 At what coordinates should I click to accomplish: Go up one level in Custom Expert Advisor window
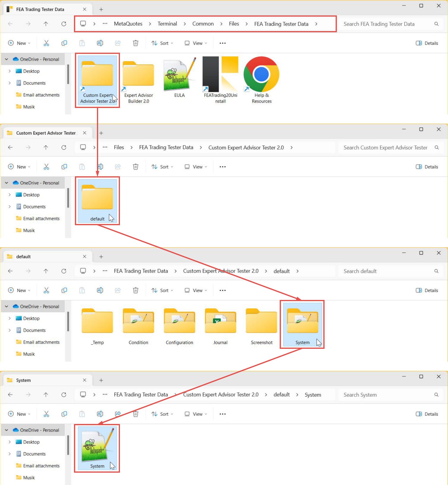click(x=46, y=147)
